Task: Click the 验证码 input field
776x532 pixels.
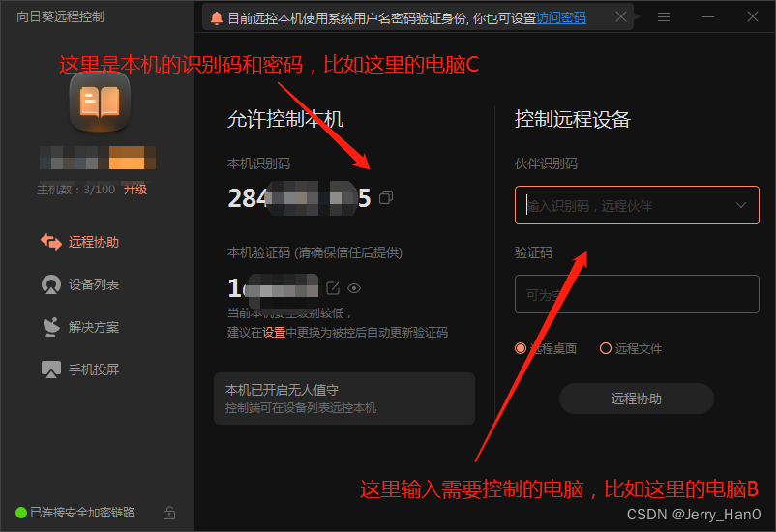Action: point(637,294)
